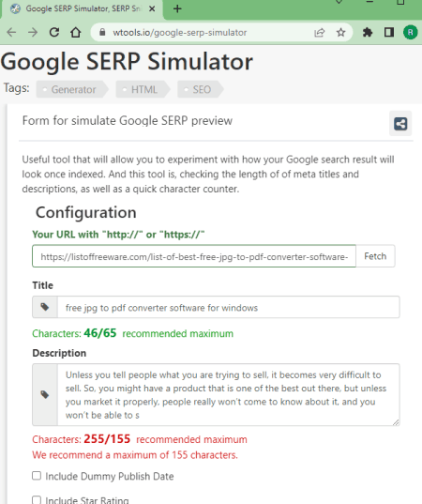Click the tag icon beside Title field

tap(45, 307)
